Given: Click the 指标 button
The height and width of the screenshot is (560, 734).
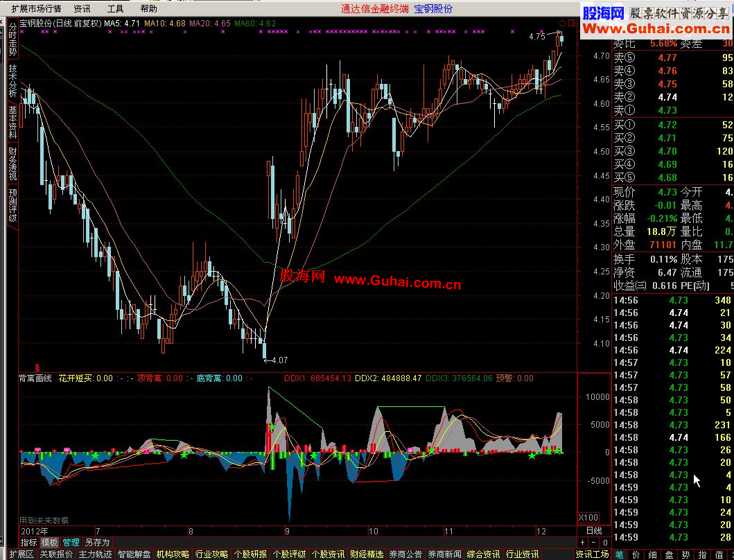Looking at the screenshot, I should 28,542.
